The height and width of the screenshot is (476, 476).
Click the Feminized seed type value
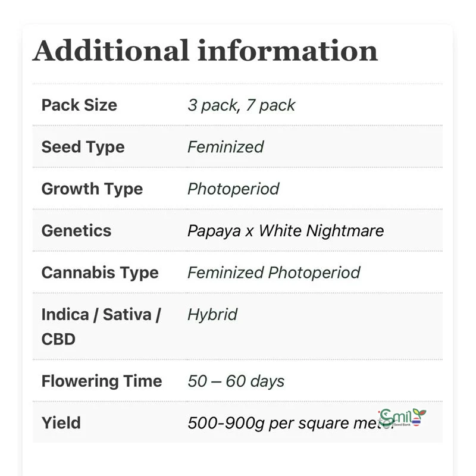pyautogui.click(x=226, y=147)
